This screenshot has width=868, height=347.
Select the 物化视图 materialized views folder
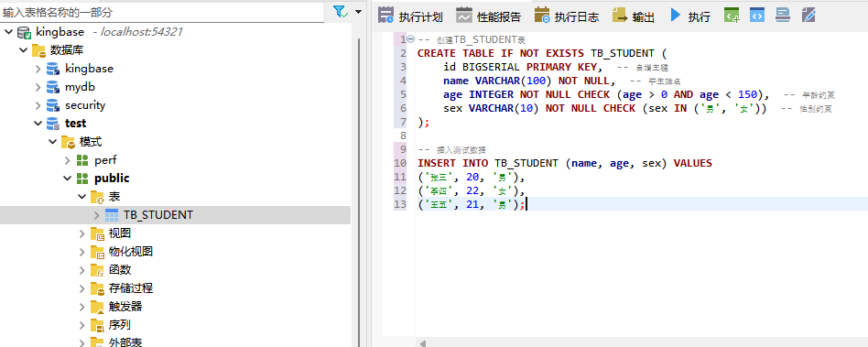click(x=131, y=251)
